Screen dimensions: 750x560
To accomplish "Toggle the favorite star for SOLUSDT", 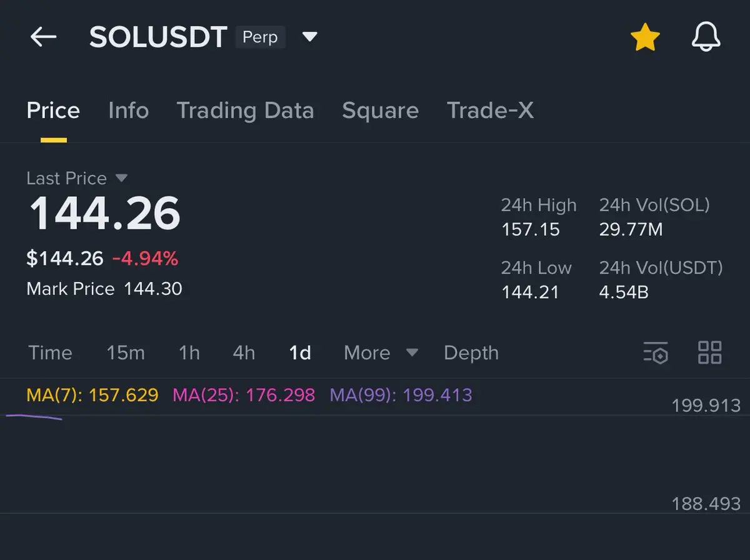I will (644, 38).
